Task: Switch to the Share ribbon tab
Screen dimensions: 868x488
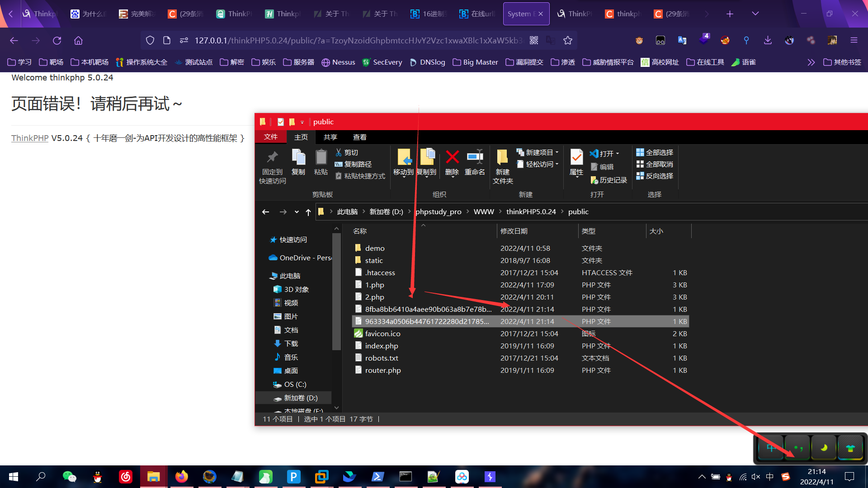Action: (x=330, y=137)
